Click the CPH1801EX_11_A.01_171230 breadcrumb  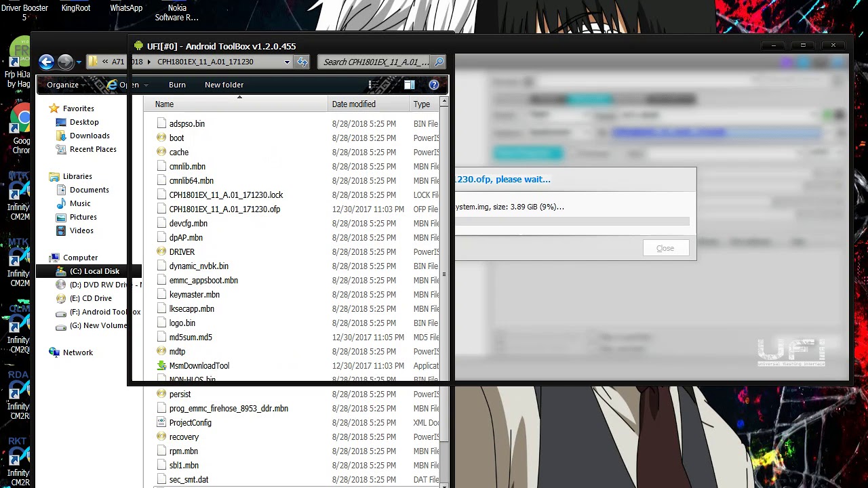[205, 62]
